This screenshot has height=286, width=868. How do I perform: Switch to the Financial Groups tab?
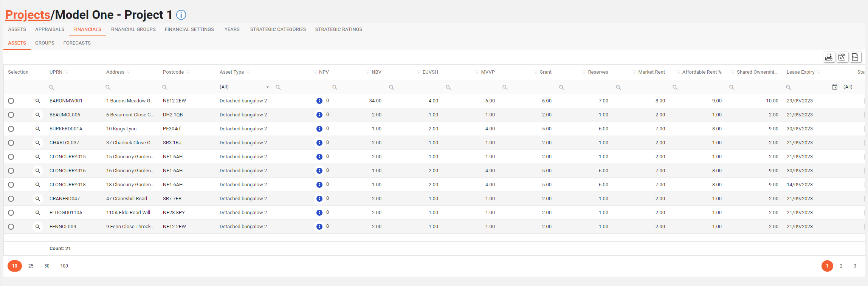tap(133, 29)
